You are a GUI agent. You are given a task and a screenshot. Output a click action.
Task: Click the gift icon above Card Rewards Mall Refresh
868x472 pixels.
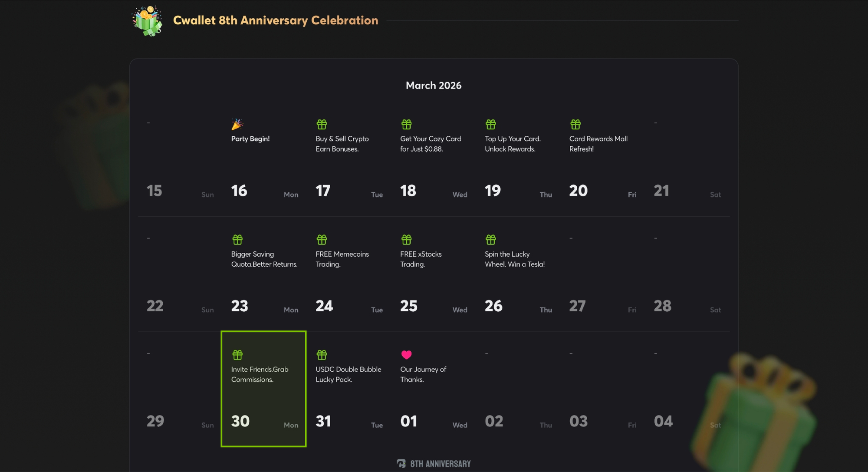575,125
